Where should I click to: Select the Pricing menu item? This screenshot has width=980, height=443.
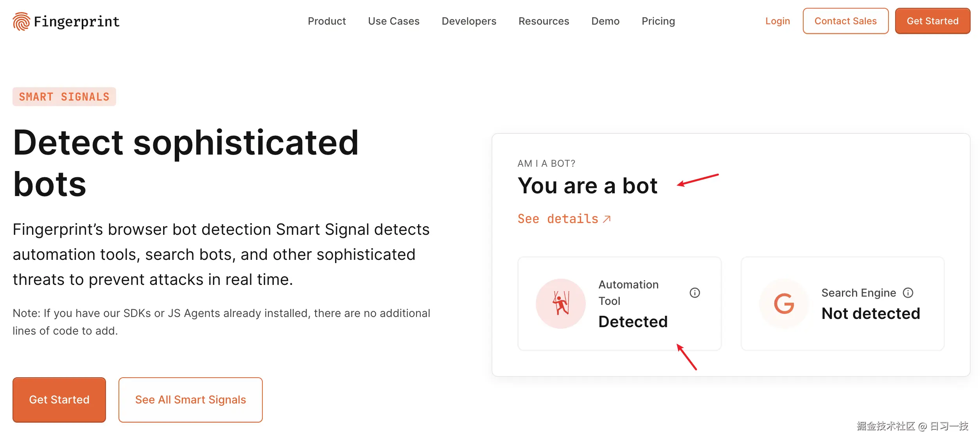point(658,21)
